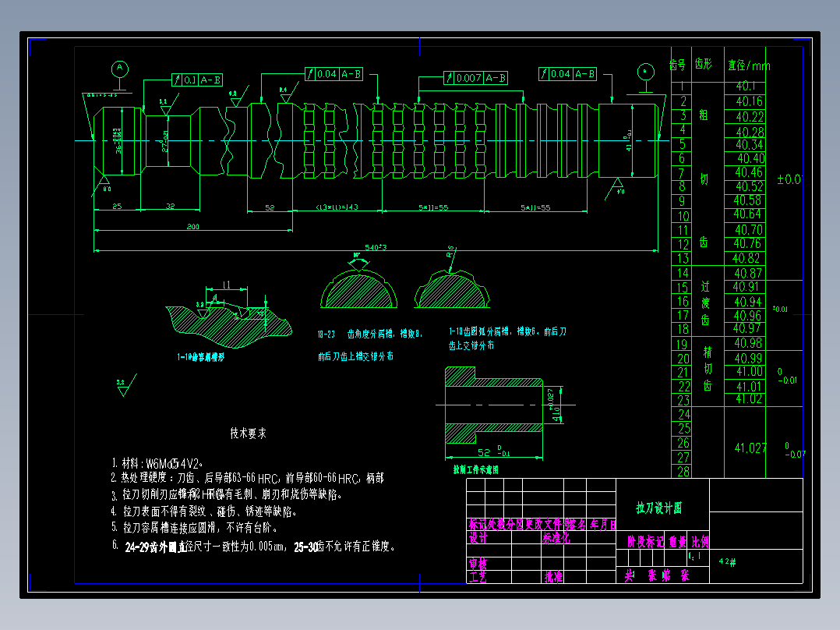Click the text 1-18齿圆弧分屑槽
Image resolution: width=840 pixels, height=630 pixels.
[507, 332]
